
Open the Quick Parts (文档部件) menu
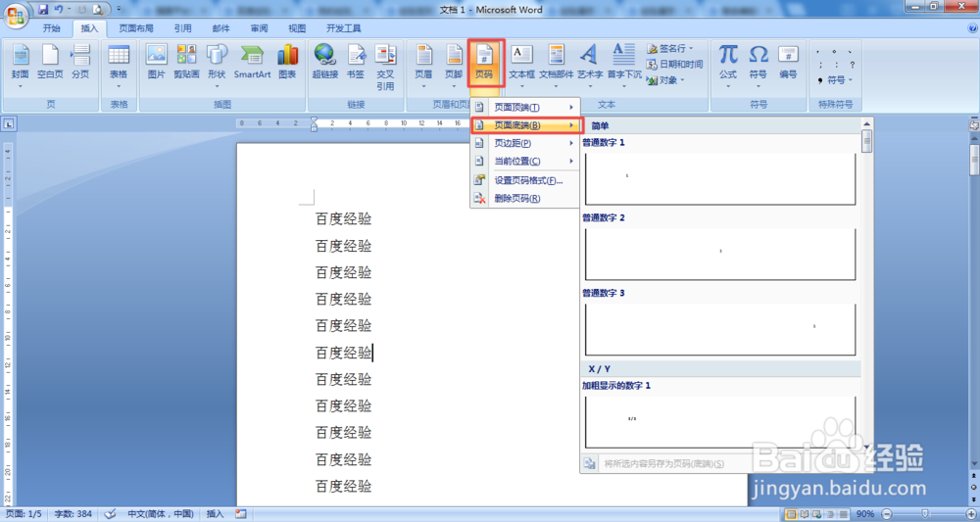pyautogui.click(x=557, y=67)
